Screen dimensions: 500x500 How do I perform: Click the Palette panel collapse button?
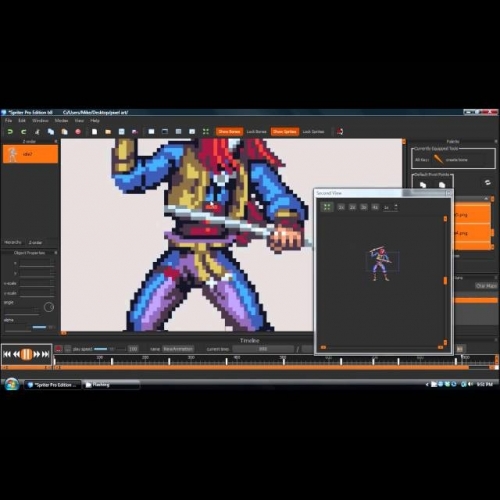click(x=496, y=142)
